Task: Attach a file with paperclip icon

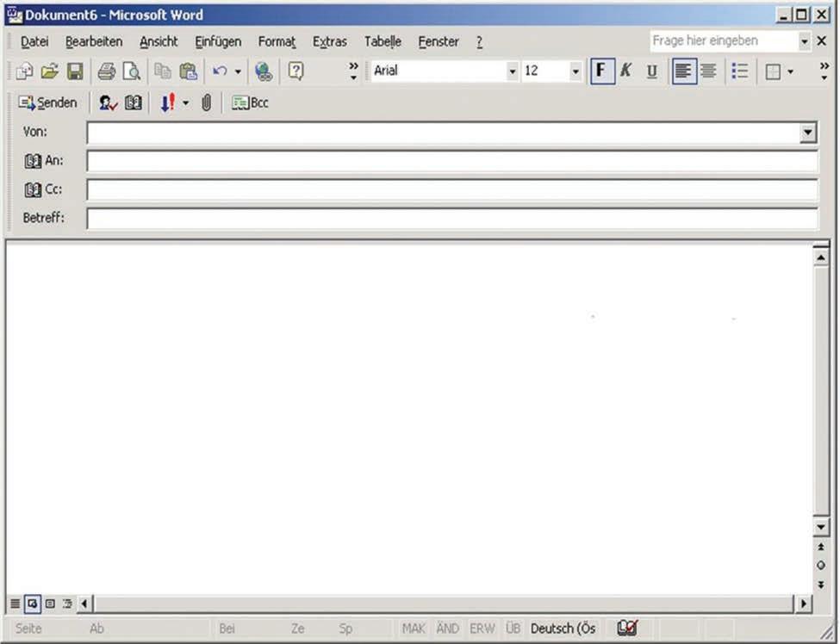Action: pyautogui.click(x=206, y=102)
